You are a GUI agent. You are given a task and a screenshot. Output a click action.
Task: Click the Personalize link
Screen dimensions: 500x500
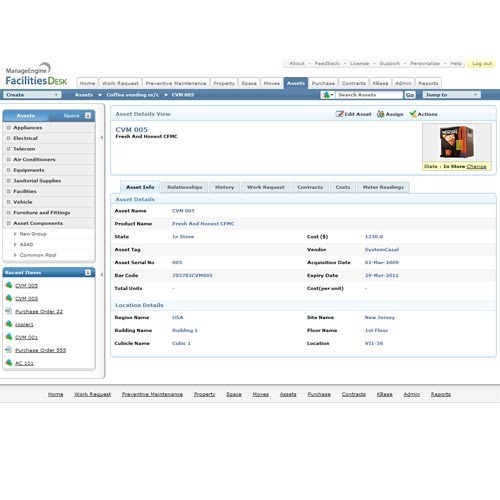coord(425,63)
